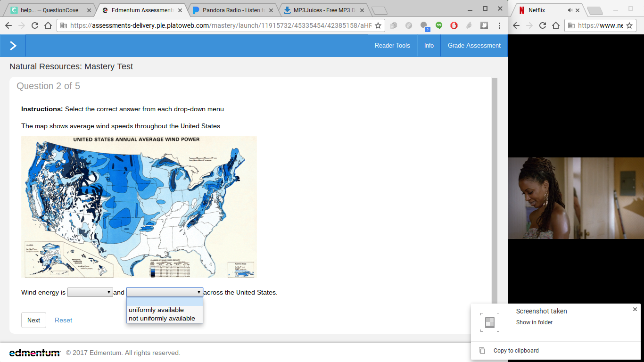Expand the sidebar with the arrow icon
This screenshot has width=644, height=362.
pos(13,45)
